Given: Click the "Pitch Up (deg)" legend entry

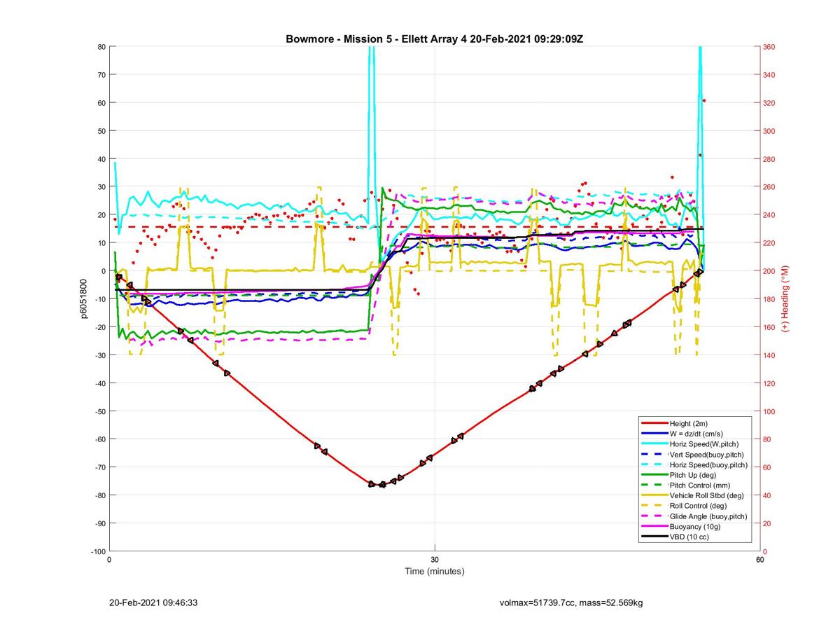Looking at the screenshot, I should coord(693,475).
